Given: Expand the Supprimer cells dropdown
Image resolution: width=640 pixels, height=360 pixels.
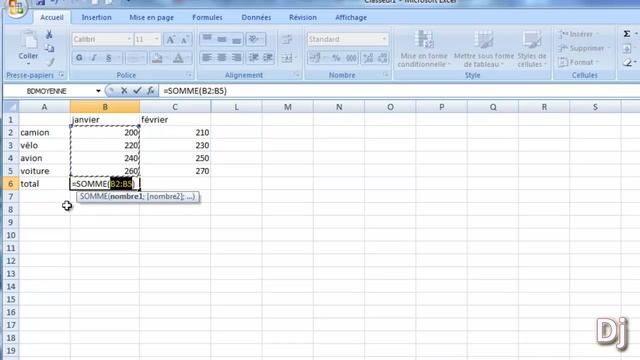Looking at the screenshot, I should (x=609, y=48).
